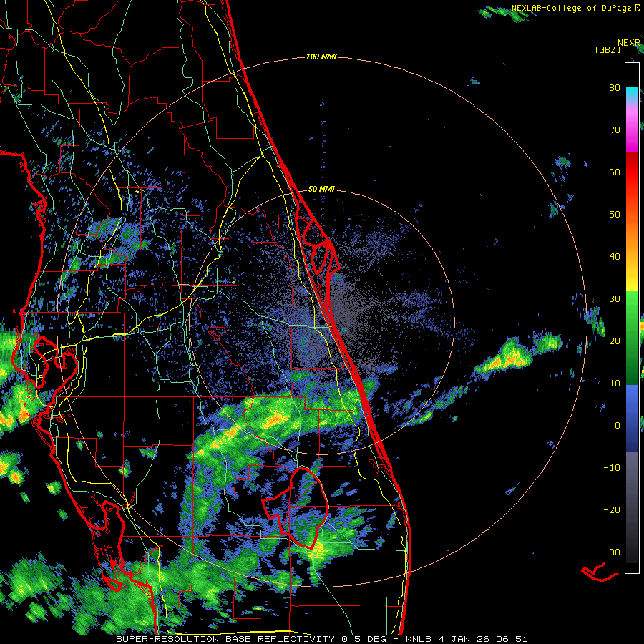Click the 30 value on the dBZ scale

615,298
